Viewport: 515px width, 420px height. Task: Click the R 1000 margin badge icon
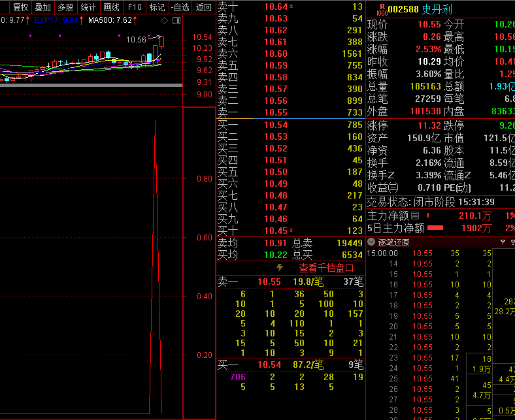[382, 9]
